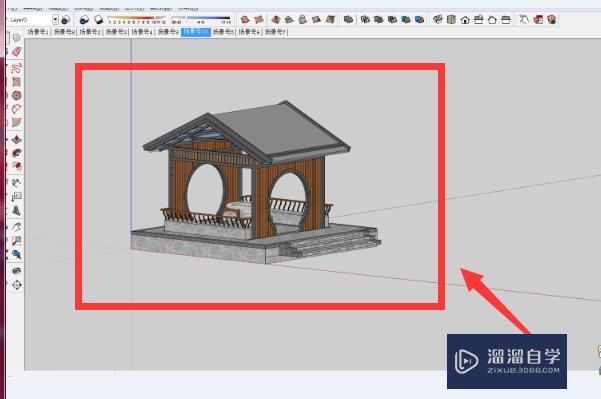This screenshot has width=601, height=399.
Task: Open the Layer Manager icon beside the Layer0 dropdown
Action: (x=66, y=20)
